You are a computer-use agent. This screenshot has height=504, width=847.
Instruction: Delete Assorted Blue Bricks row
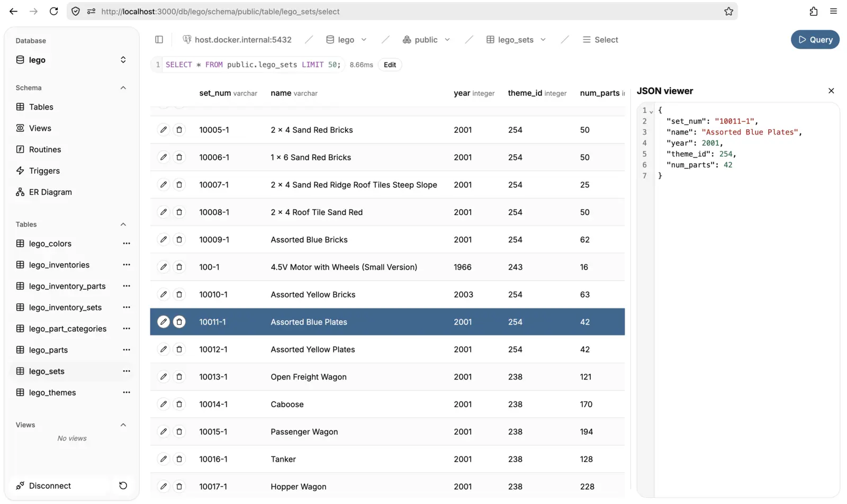(x=179, y=240)
